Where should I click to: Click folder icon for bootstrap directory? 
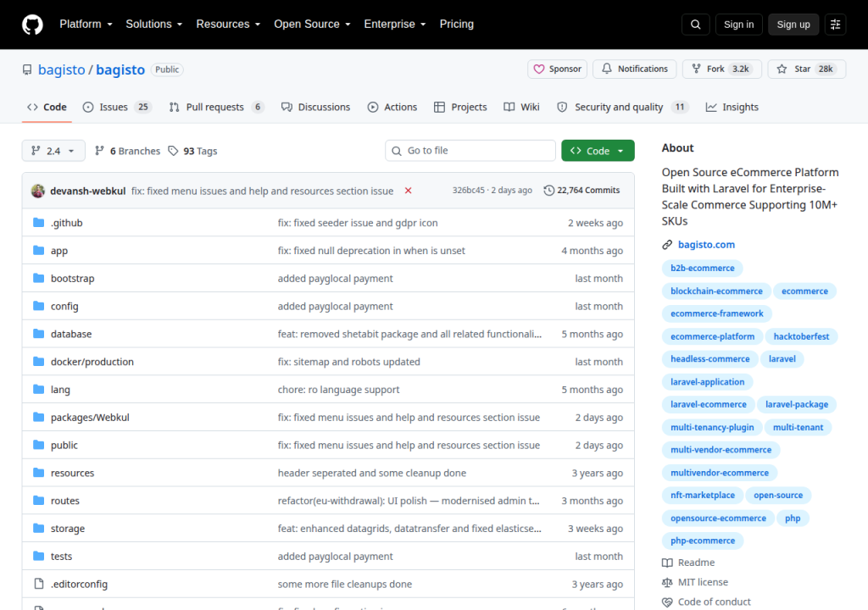click(x=38, y=278)
